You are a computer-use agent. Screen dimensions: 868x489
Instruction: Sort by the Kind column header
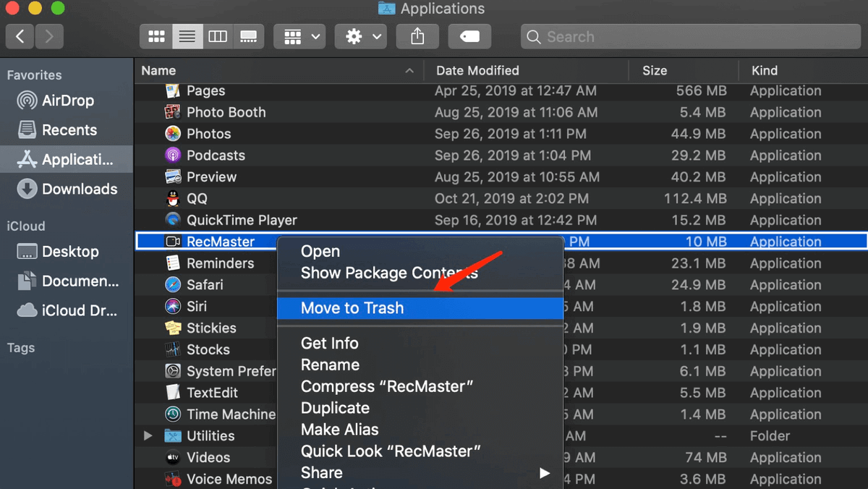(x=804, y=70)
